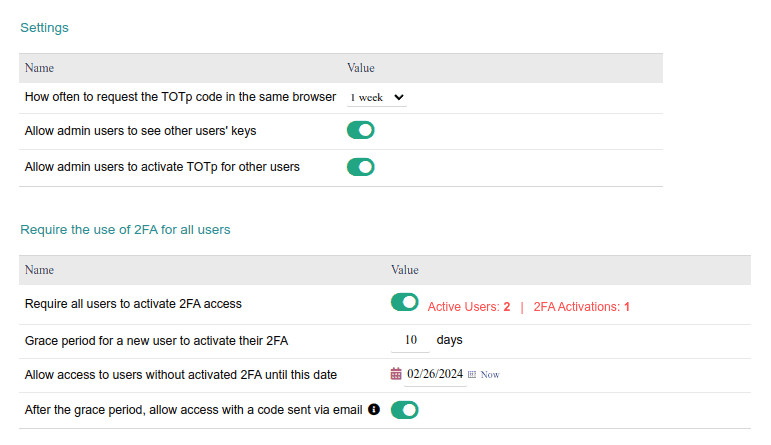Click the info icon after email option

374,409
